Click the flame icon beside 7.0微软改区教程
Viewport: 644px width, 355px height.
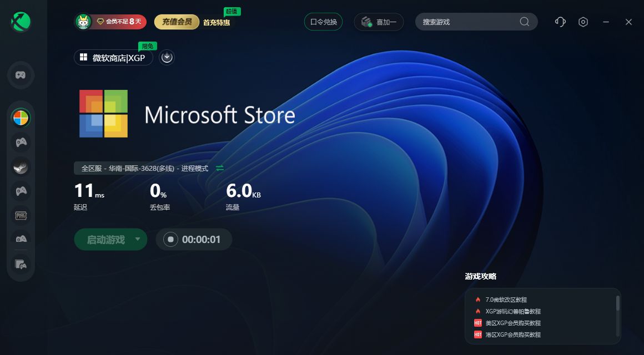pyautogui.click(x=477, y=300)
